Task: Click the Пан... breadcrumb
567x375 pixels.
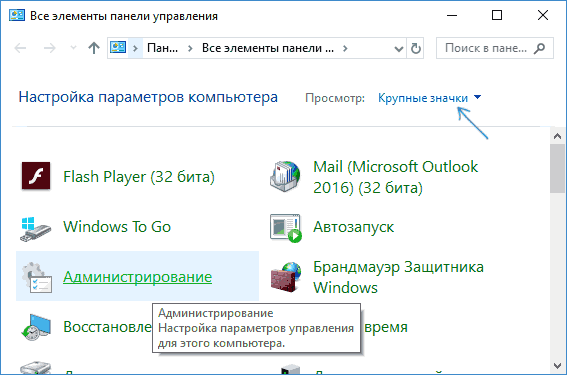Action: click(162, 48)
